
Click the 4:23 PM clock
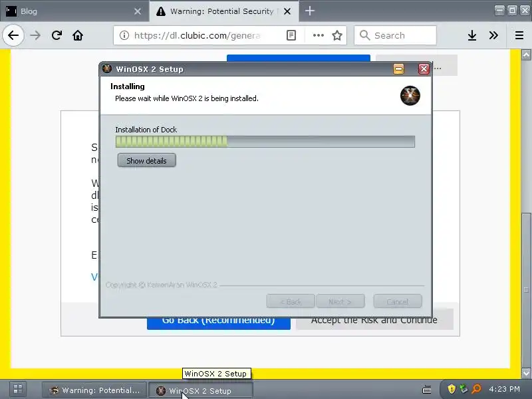(x=504, y=389)
